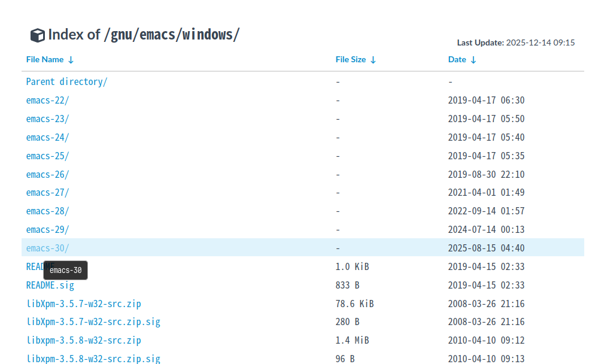This screenshot has width=589, height=364.
Task: Open the highlighted emacs-30 folder
Action: tap(47, 248)
